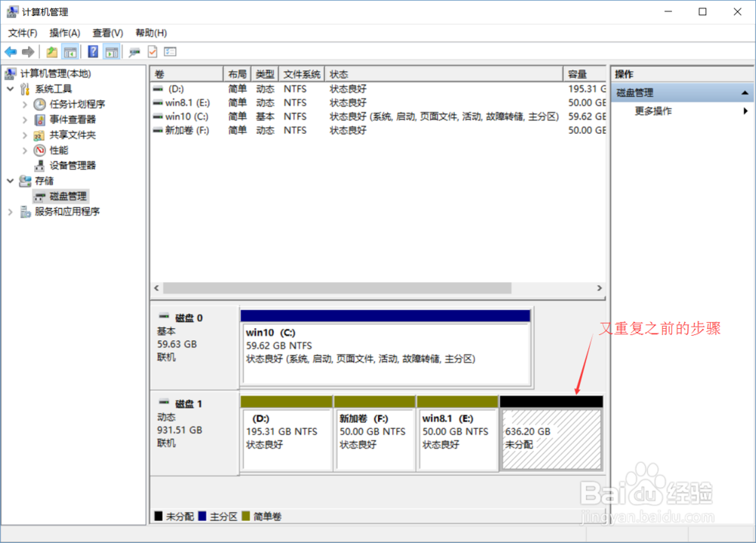Select the (D:) 195.31 GB partition block
Viewport: 756px width, 543px height.
pyautogui.click(x=287, y=433)
